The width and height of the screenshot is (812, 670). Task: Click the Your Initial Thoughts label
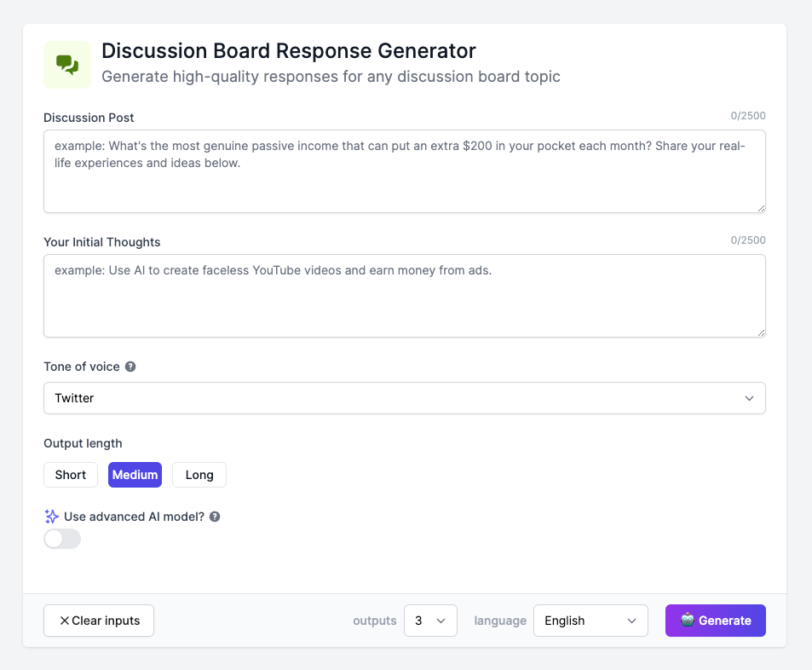pyautogui.click(x=102, y=242)
